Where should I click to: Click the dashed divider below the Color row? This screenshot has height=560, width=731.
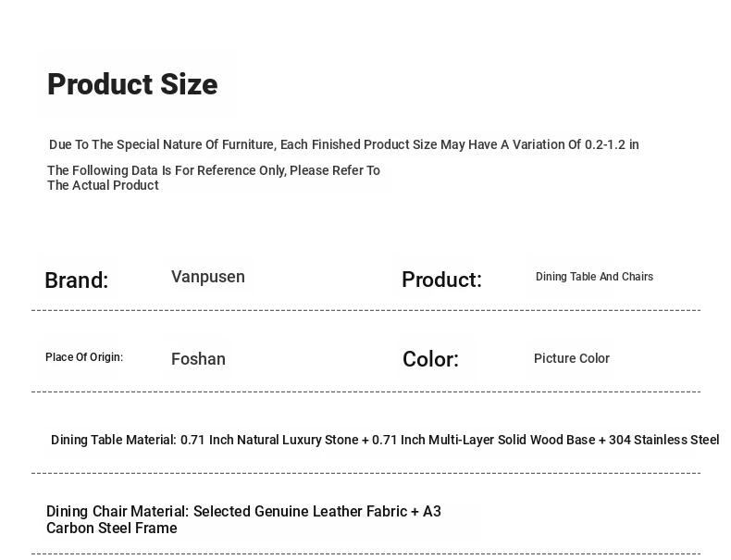[x=365, y=392]
